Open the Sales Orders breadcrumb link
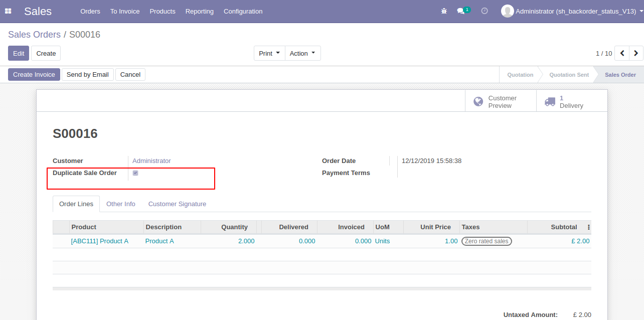Screen dimensions: 644x320 (x=34, y=35)
